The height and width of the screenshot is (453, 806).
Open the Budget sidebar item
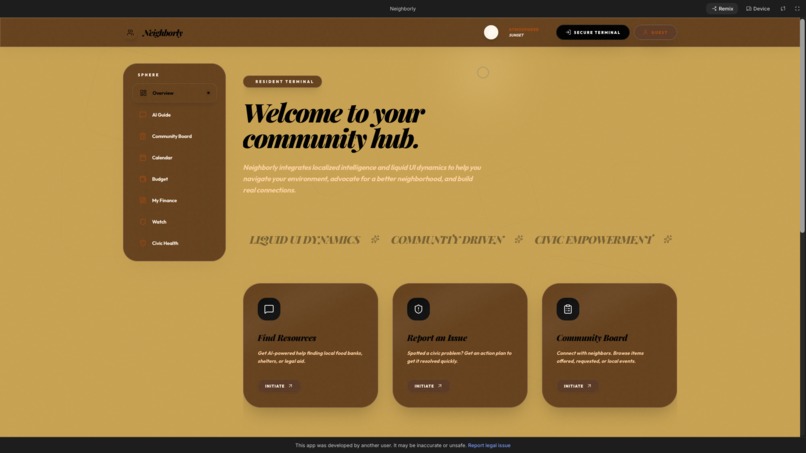[174, 179]
